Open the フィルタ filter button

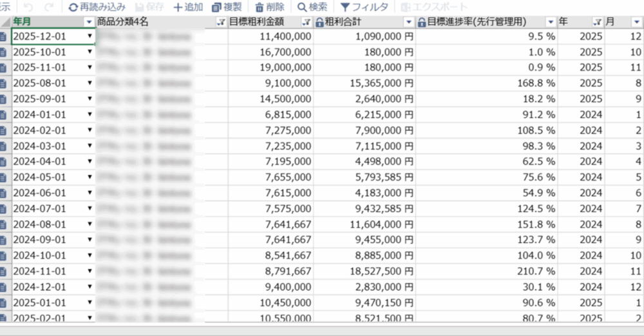364,7
